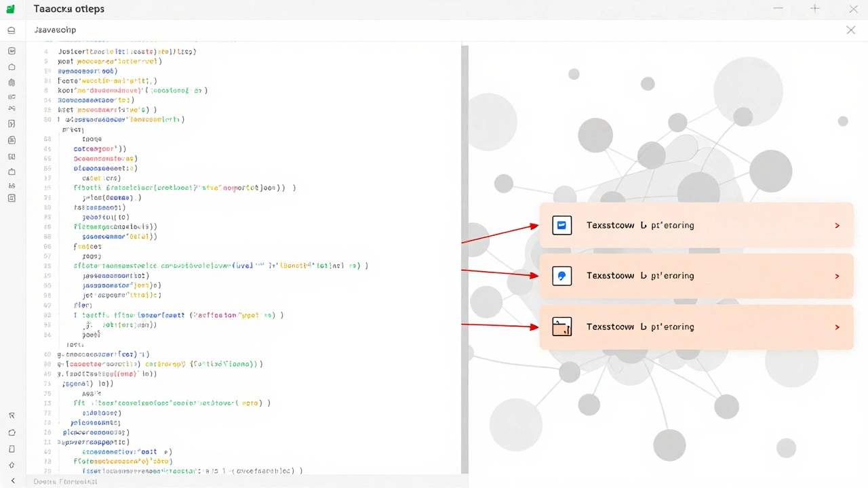Viewport: 868px width, 488px height.
Task: Click the blue card icon in first panel row
Action: click(562, 226)
